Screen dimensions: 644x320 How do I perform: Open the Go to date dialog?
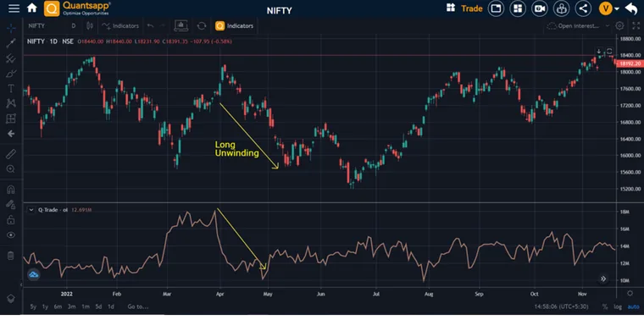coord(137,306)
